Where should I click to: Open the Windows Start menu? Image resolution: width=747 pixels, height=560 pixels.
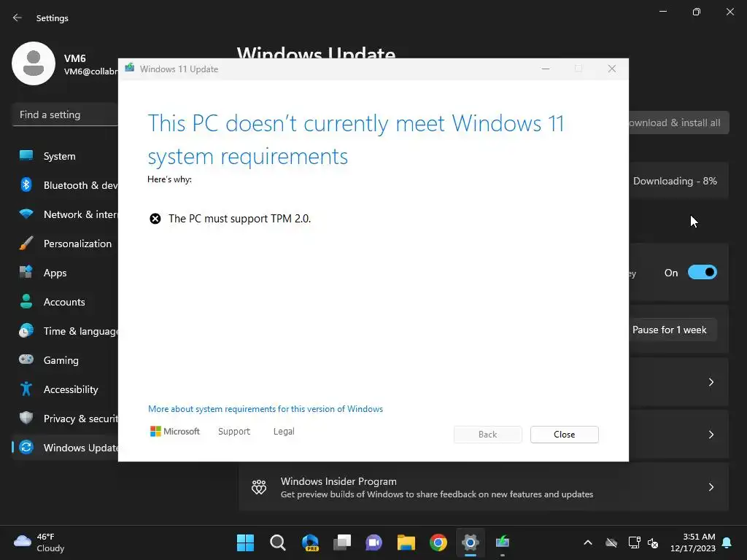245,542
